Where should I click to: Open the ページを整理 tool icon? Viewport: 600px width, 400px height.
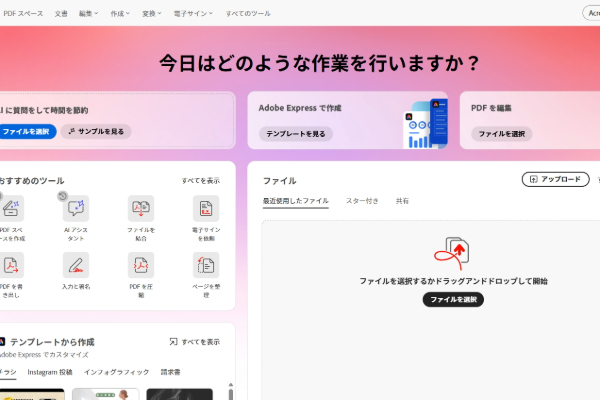tap(206, 265)
